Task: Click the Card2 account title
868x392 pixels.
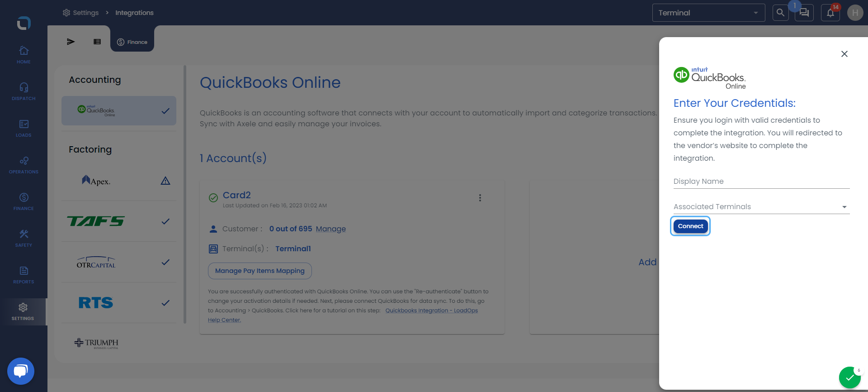Action: click(237, 195)
